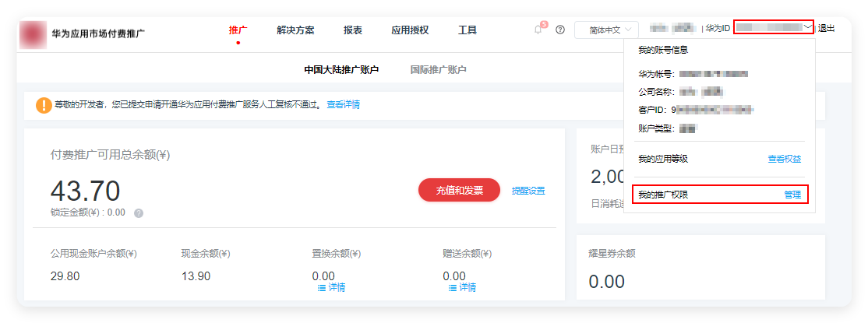Click the 我的应用等级 label

663,160
